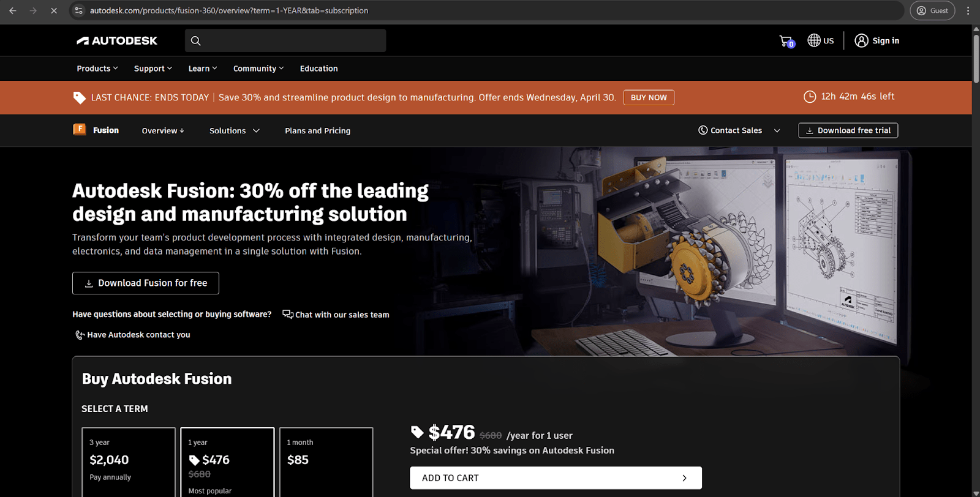Screen dimensions: 980x497
Task: Select the 3 year term option
Action: (129, 462)
